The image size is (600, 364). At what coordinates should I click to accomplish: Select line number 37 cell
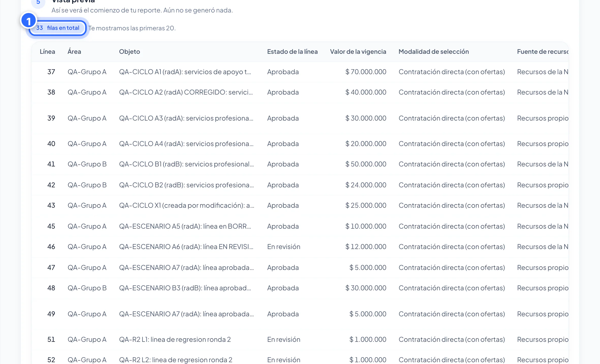51,72
